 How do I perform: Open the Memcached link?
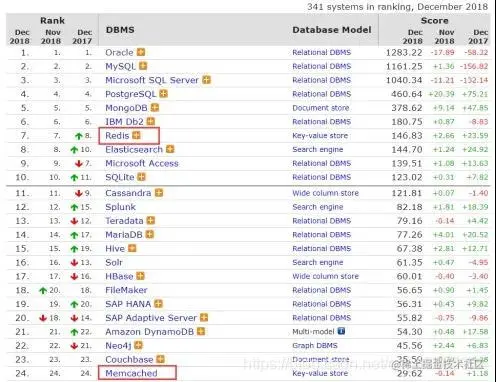click(131, 373)
